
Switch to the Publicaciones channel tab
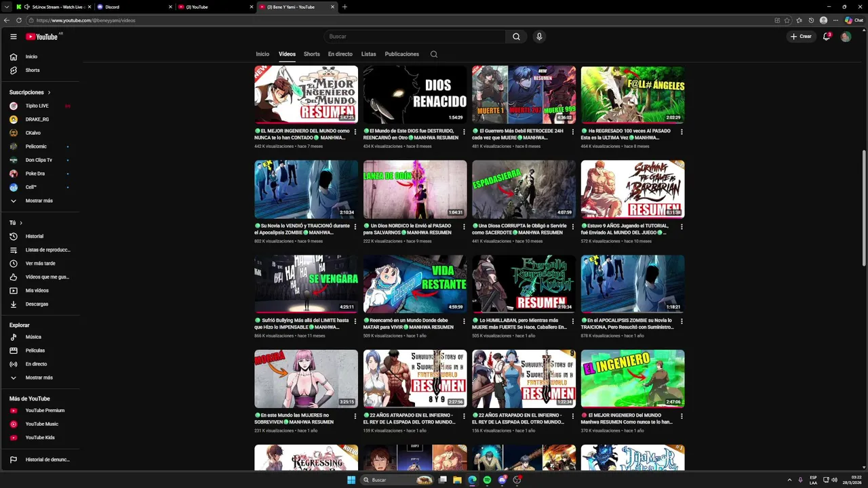(x=402, y=54)
